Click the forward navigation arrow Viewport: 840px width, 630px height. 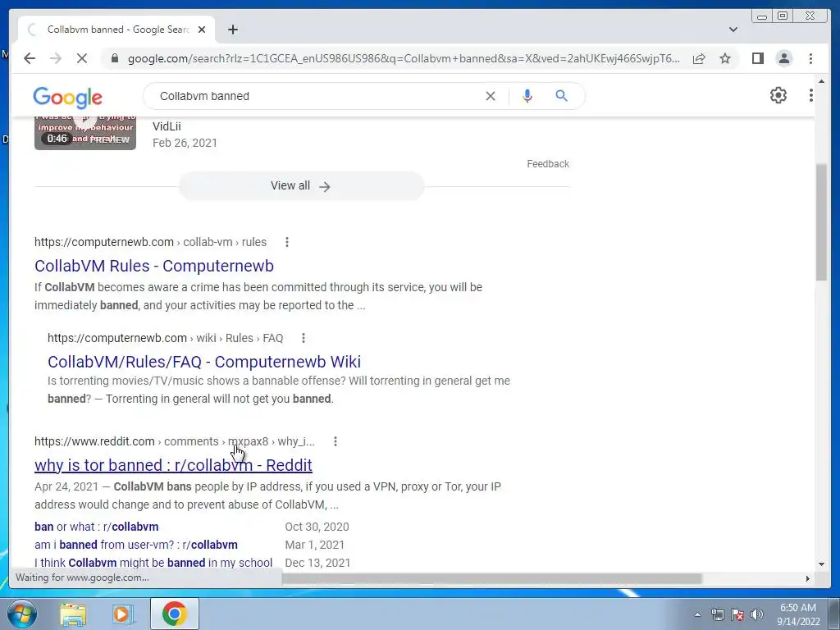(56, 58)
